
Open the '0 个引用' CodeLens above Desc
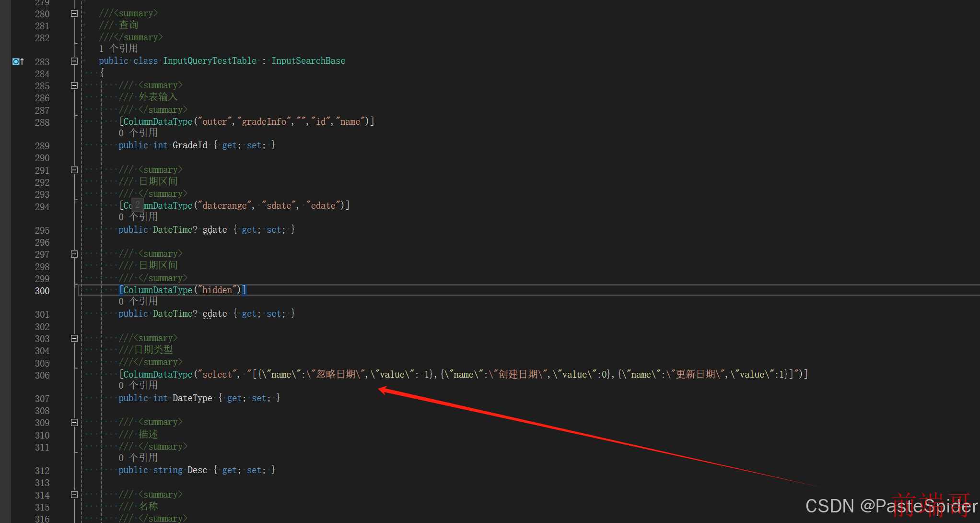pos(138,458)
